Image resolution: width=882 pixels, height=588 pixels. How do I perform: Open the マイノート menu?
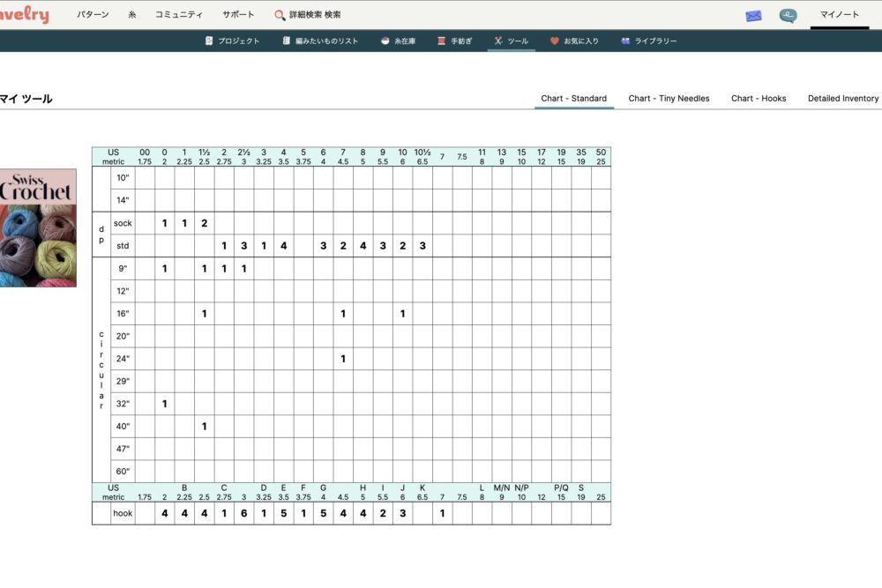click(x=840, y=15)
